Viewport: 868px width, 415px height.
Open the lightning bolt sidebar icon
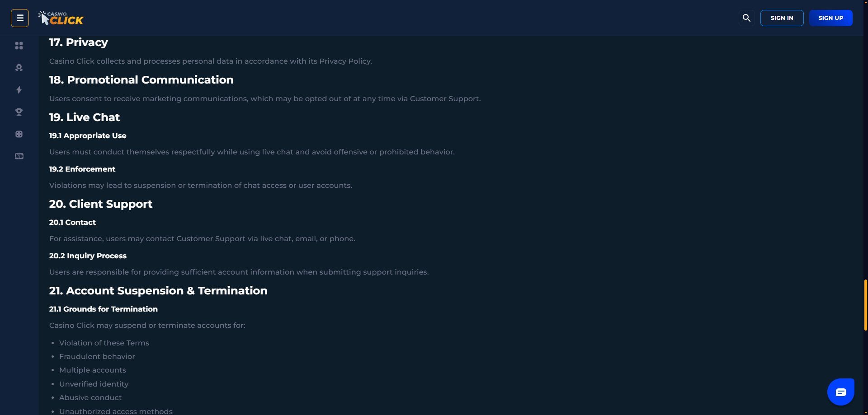[19, 90]
